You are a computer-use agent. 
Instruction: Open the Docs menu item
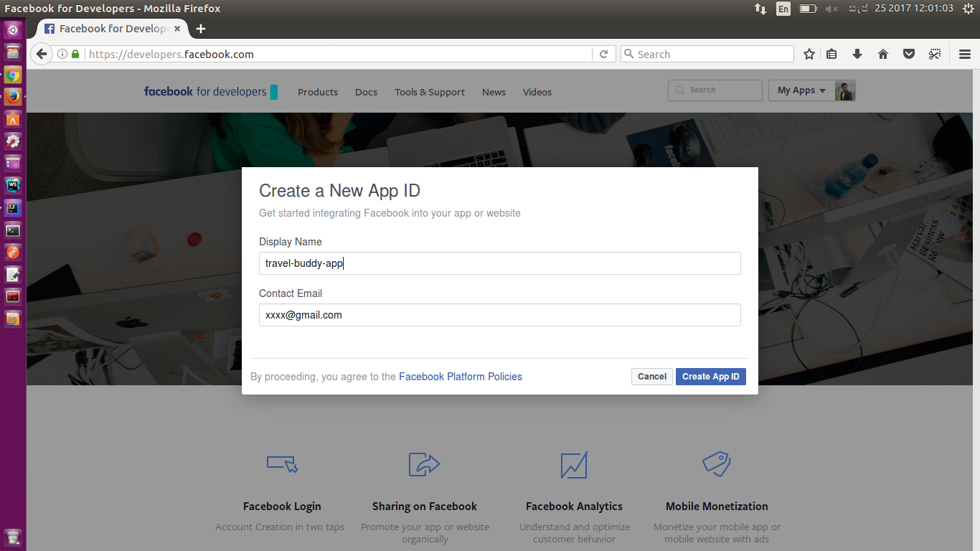366,92
